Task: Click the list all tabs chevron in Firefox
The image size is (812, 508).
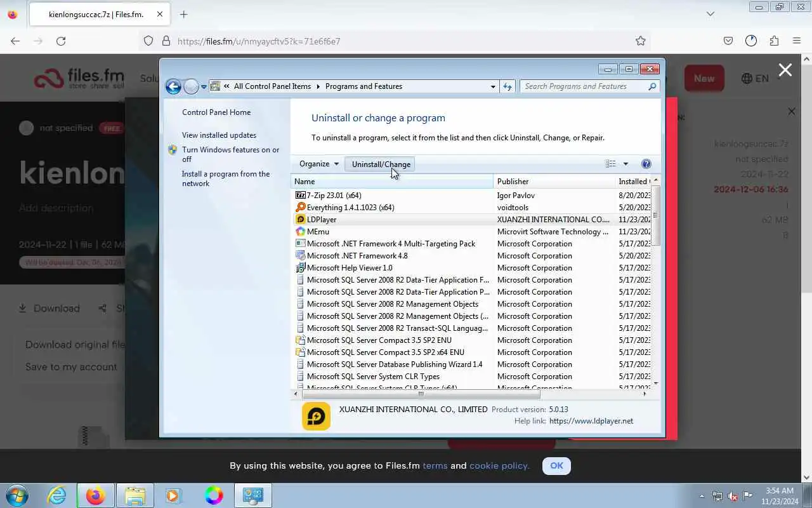Action: (710, 13)
